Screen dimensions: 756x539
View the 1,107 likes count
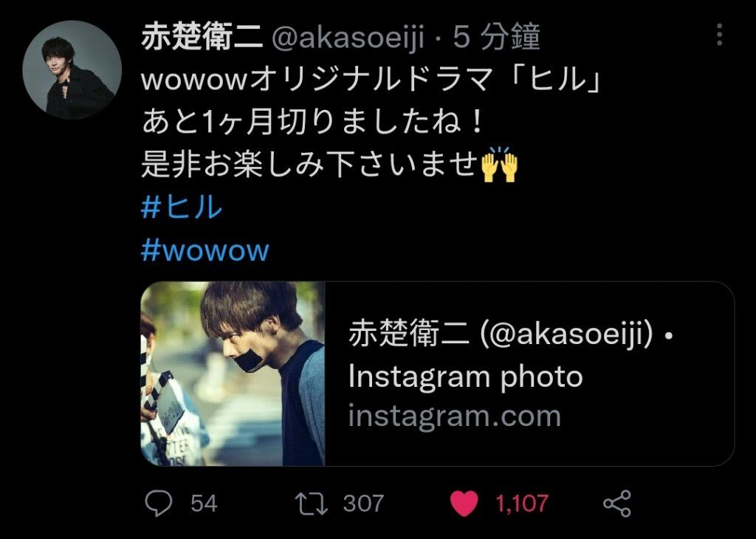pyautogui.click(x=522, y=504)
